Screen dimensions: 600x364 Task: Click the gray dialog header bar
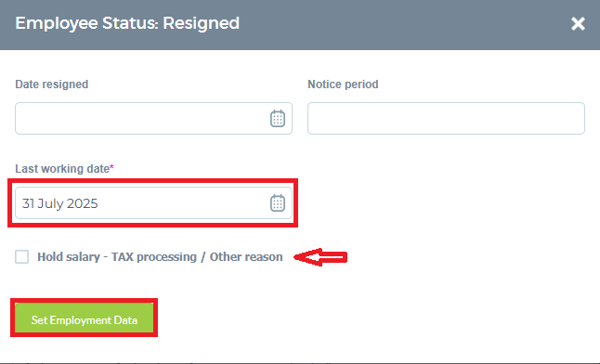point(300,25)
